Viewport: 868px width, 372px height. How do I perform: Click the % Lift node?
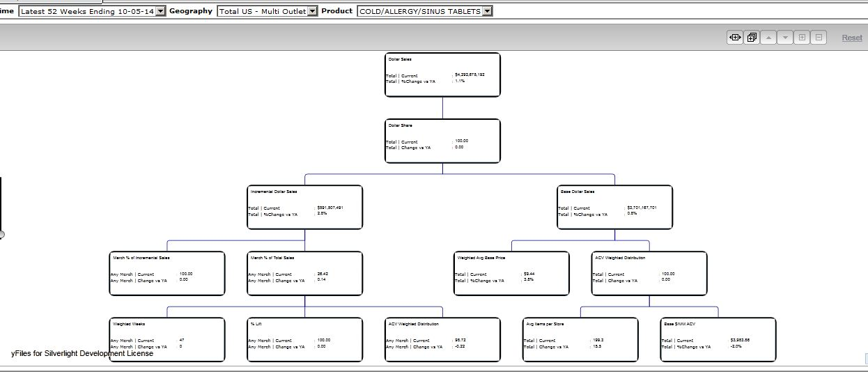tap(304, 339)
